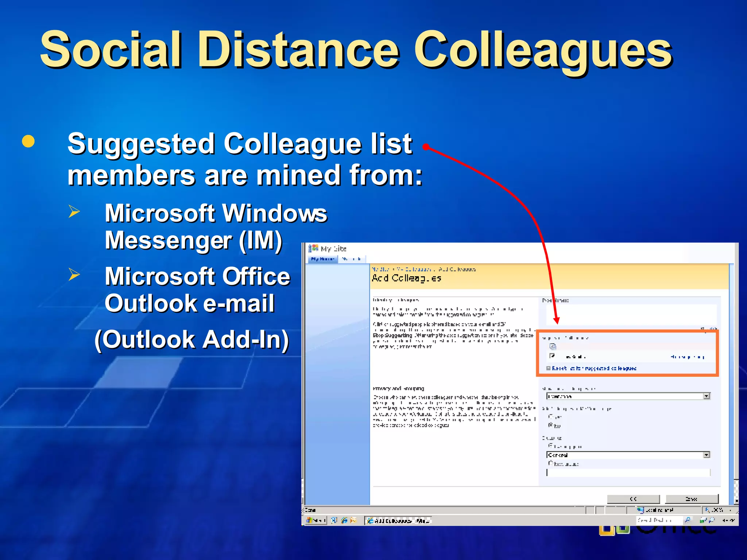Open the Windows Start button
Image resolution: width=747 pixels, height=560 pixels.
point(316,521)
